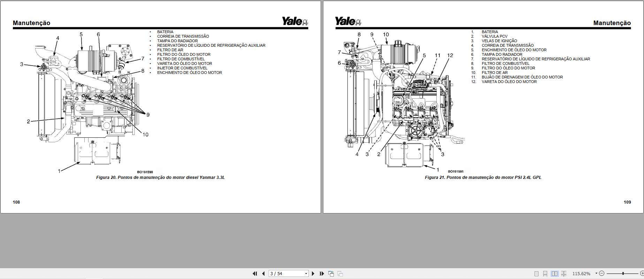Click the next view icon
The width and height of the screenshot is (644, 279).
coord(340,274)
